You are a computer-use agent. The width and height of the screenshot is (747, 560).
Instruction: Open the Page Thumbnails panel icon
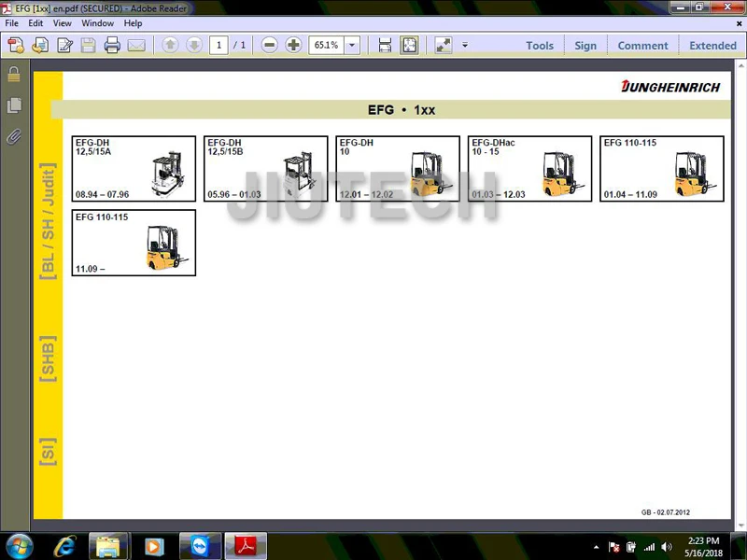pyautogui.click(x=14, y=105)
